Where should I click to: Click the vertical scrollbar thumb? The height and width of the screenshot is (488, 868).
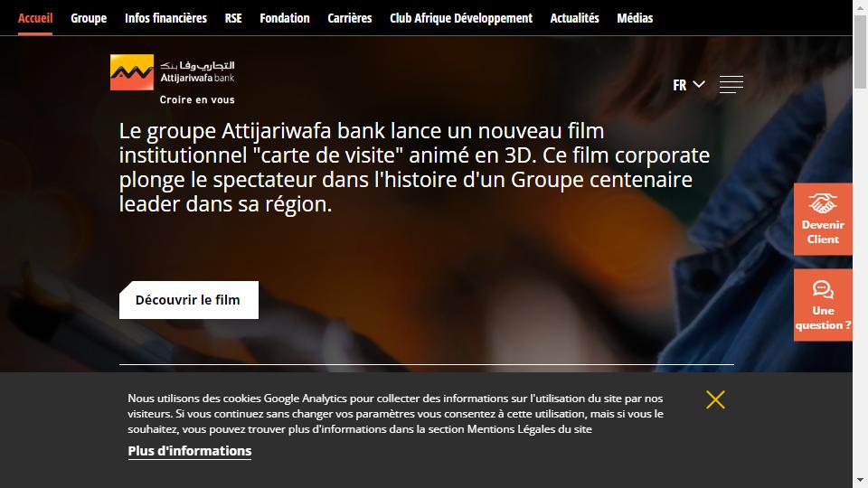click(860, 52)
